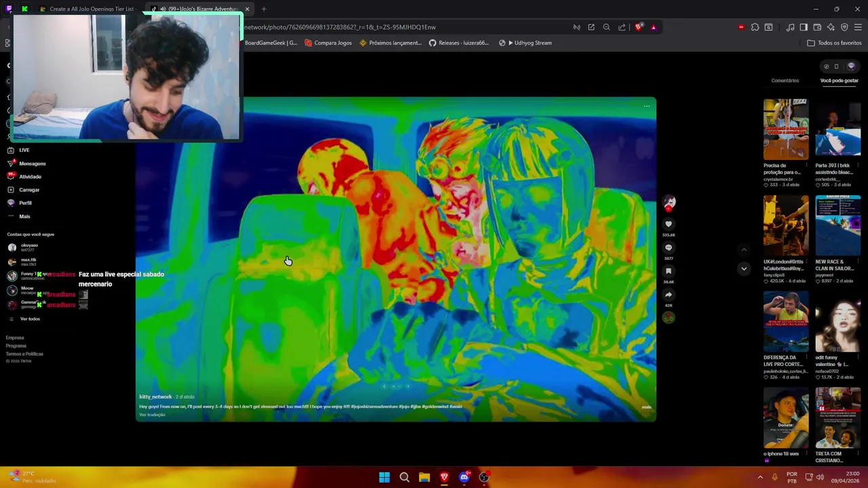Go to next post with down arrow
Screen dimensions: 868x488
[744, 268]
